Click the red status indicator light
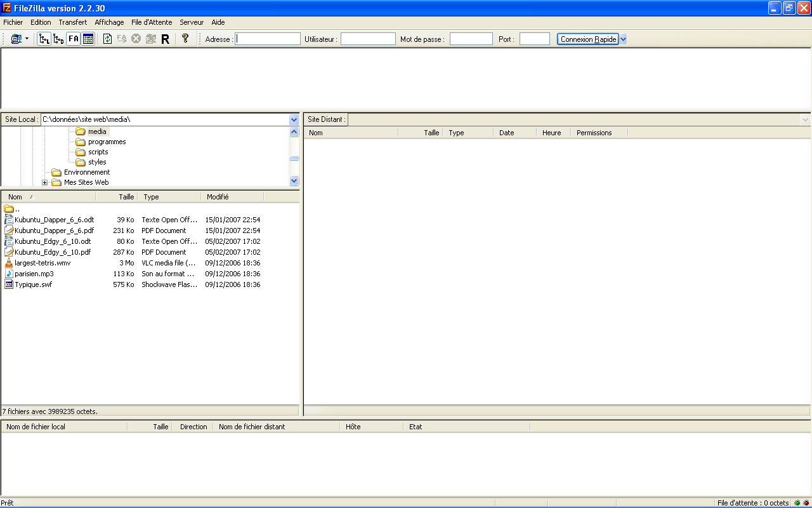812x508 pixels. [806, 503]
